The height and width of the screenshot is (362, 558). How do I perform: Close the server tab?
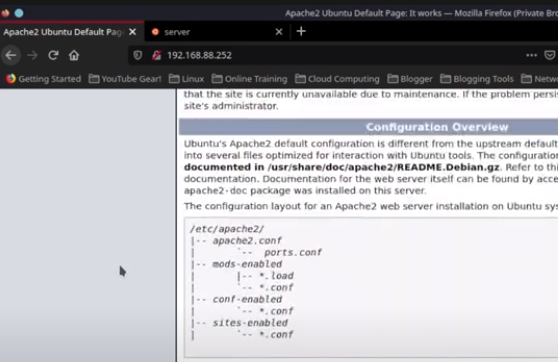pyautogui.click(x=279, y=32)
